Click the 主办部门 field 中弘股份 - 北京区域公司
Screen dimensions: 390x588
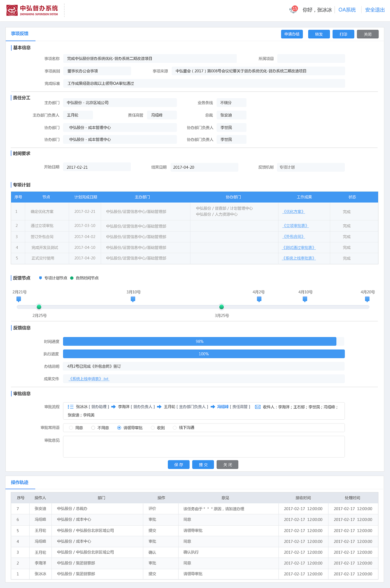pyautogui.click(x=120, y=103)
